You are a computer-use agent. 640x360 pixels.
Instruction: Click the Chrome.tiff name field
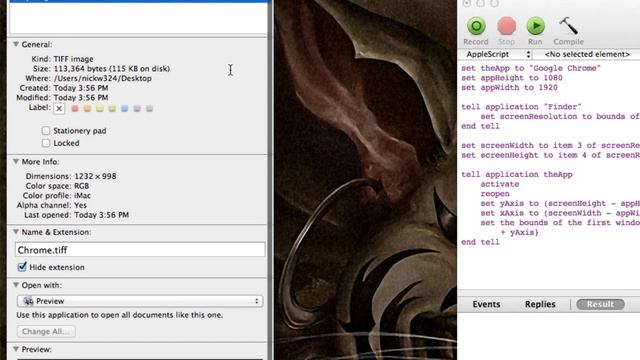(x=140, y=250)
